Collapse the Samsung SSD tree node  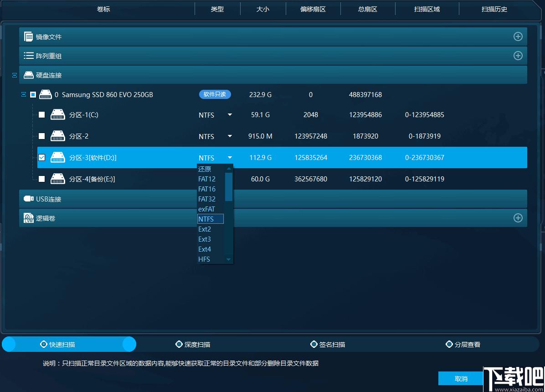[x=24, y=94]
